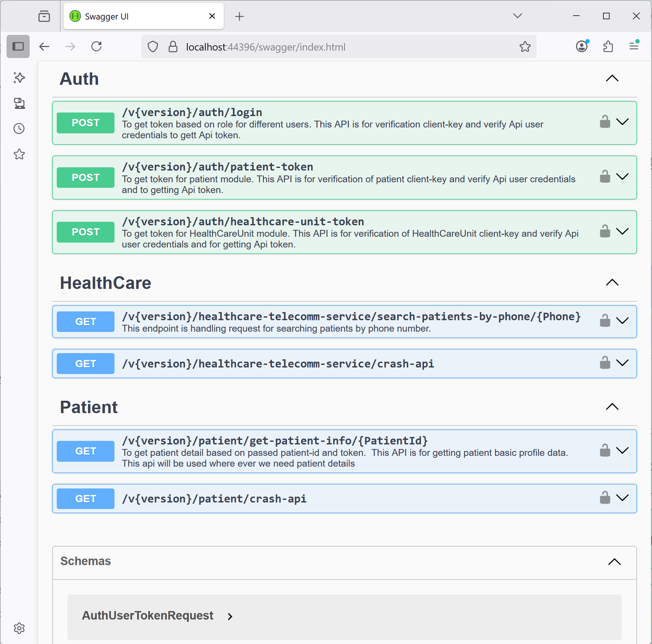The height and width of the screenshot is (644, 652).
Task: Expand healthcare-telecomm-service/crash-api chevron
Action: (622, 363)
